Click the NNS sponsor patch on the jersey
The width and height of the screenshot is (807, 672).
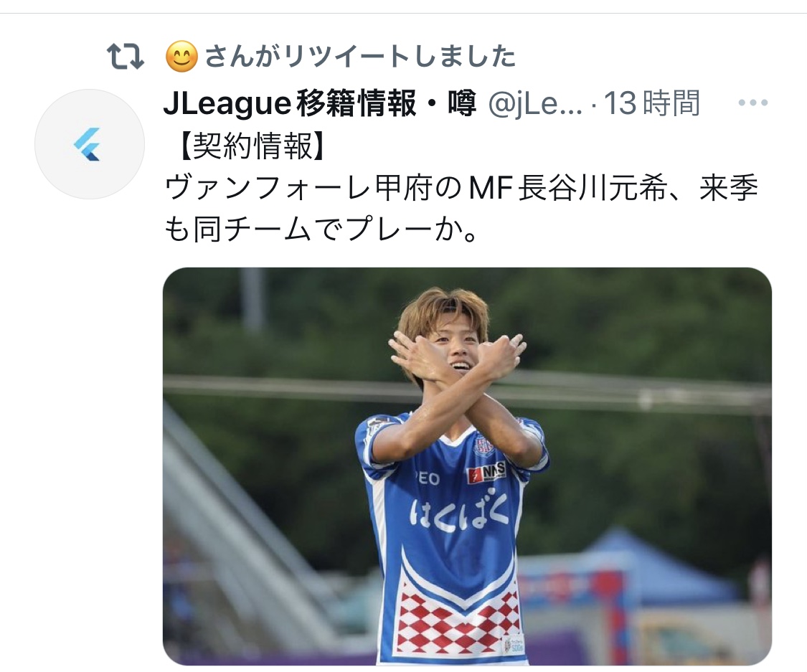pos(486,473)
